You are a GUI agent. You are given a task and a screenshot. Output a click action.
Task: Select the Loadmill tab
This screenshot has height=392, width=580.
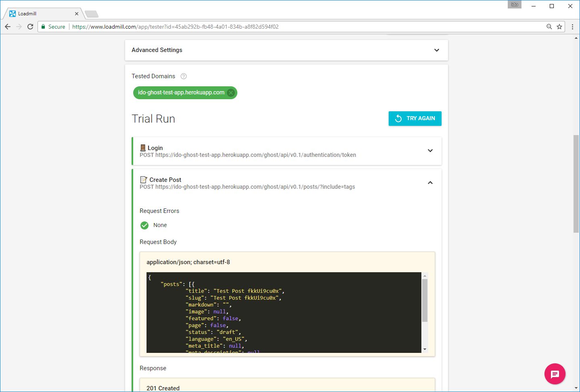click(44, 14)
